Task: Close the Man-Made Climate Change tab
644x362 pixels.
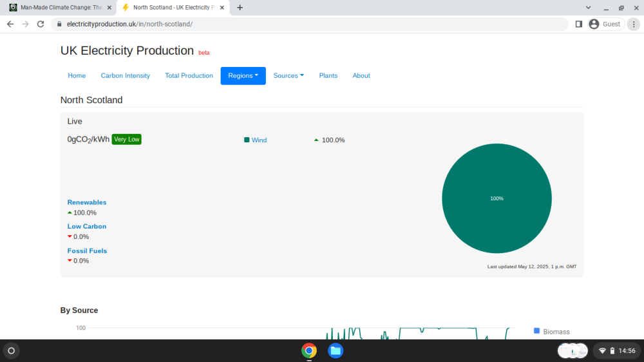Action: (109, 7)
